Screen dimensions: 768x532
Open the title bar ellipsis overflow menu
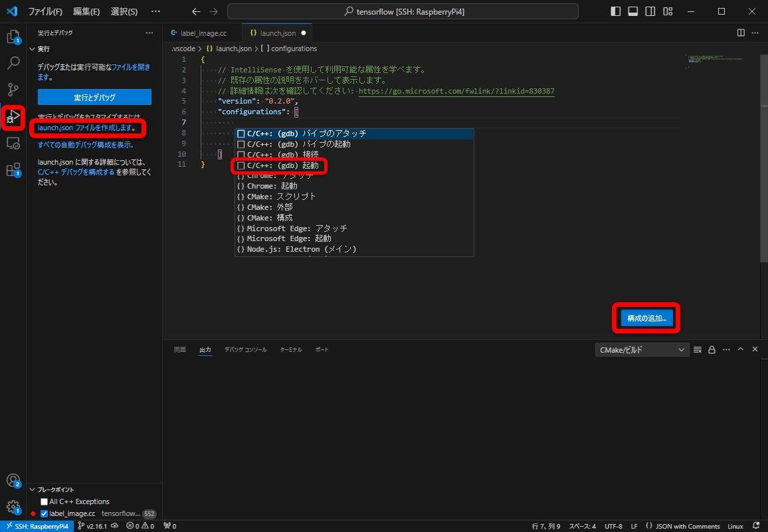(x=155, y=11)
